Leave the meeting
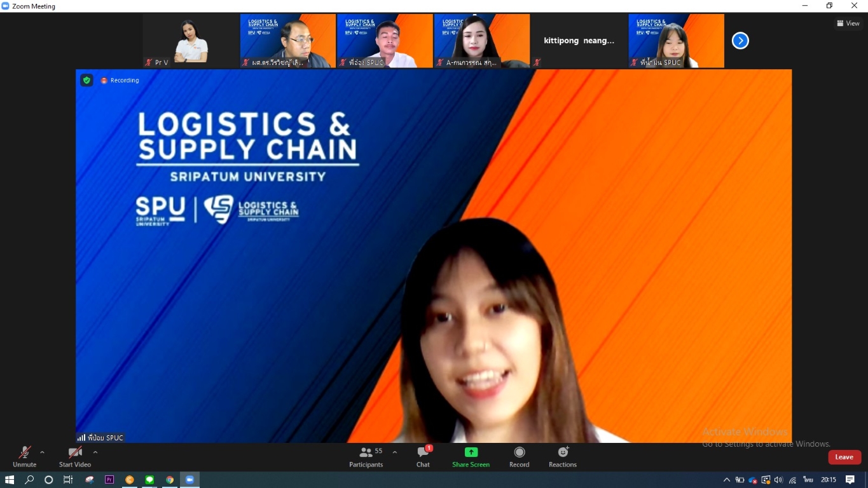Image resolution: width=868 pixels, height=488 pixels. click(x=844, y=457)
